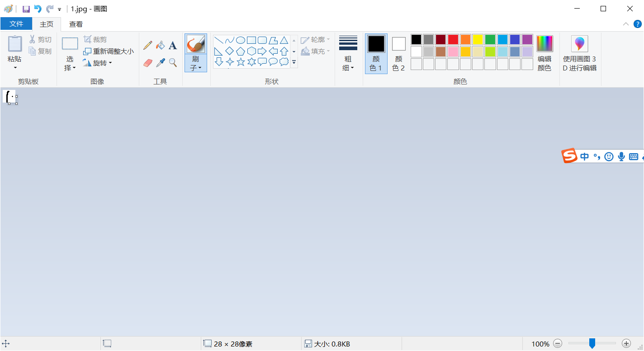This screenshot has width=644, height=351.
Task: Select the Fill with color bucket tool
Action: 160,45
